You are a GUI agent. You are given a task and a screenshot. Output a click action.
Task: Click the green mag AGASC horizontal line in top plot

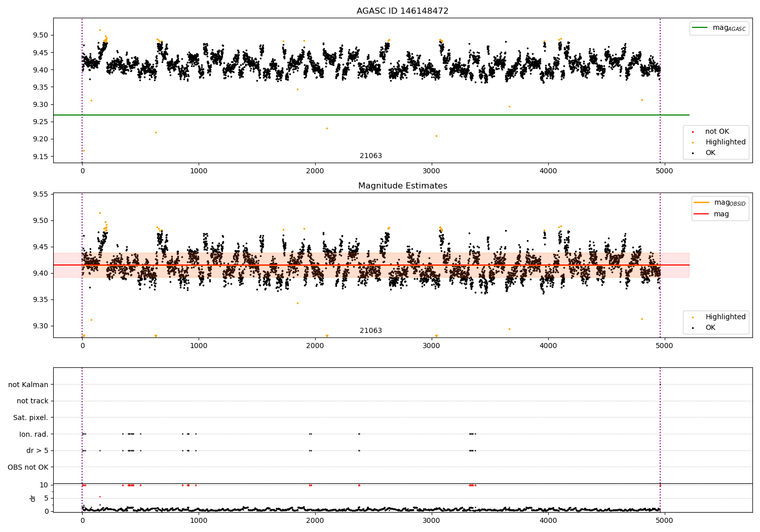tap(371, 115)
